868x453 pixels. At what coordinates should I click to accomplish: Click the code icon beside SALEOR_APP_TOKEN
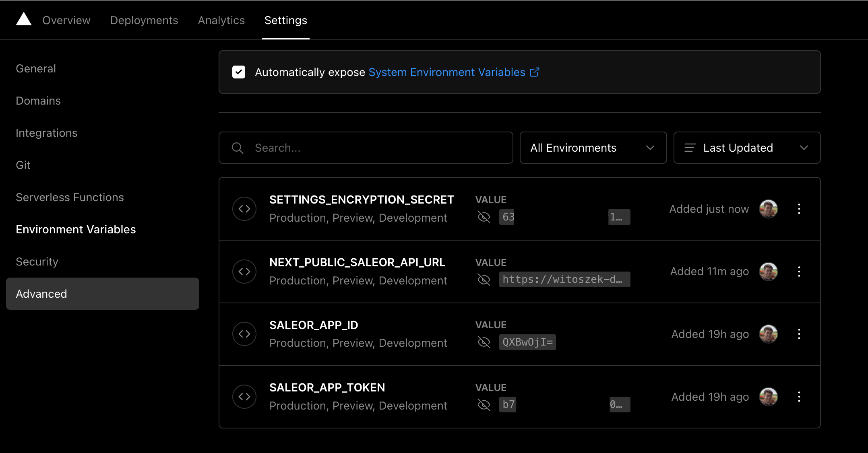click(244, 397)
